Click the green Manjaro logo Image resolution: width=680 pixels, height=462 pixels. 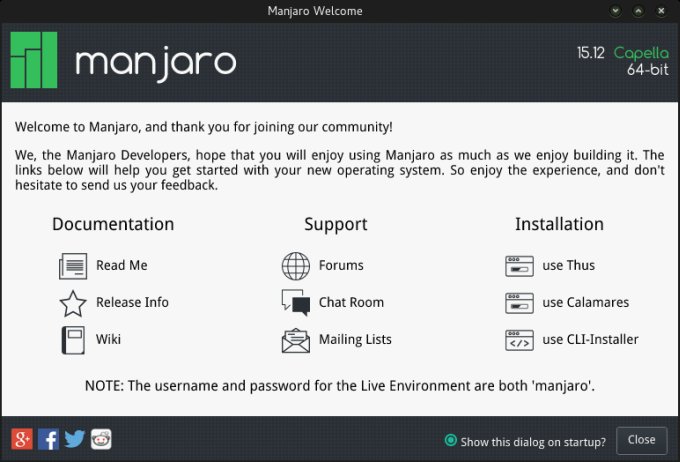pos(34,60)
